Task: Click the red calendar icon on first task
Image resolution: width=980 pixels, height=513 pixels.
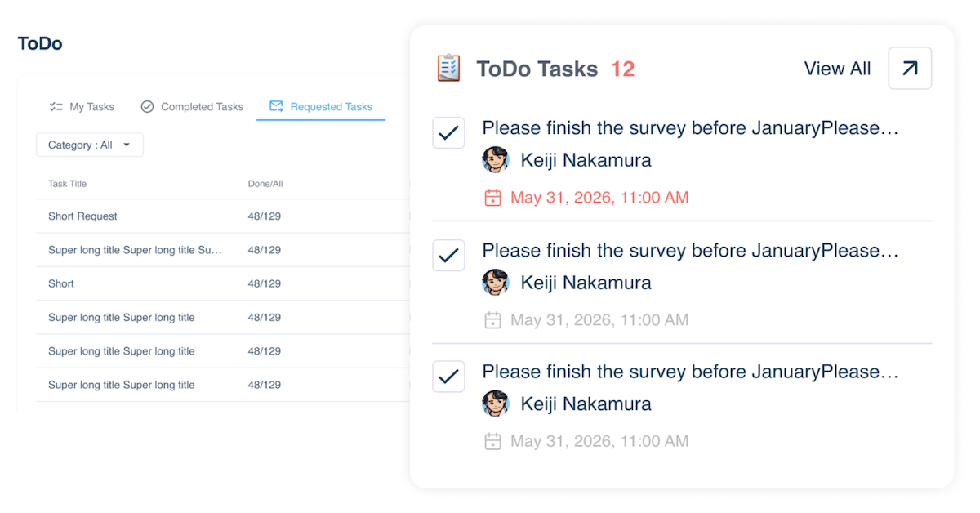Action: pyautogui.click(x=492, y=198)
